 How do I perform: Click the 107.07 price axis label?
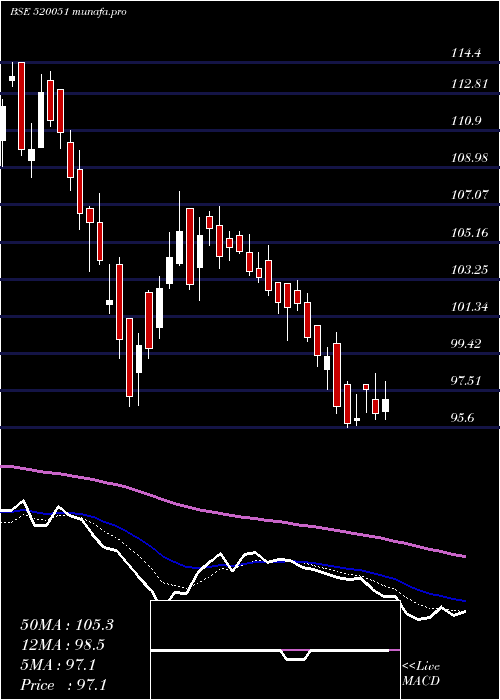tap(469, 195)
